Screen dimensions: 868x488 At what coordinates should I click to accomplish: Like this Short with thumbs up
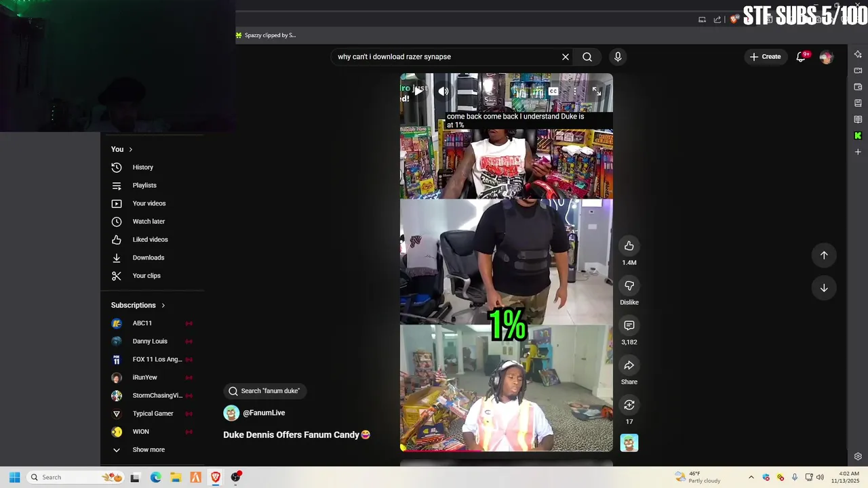[x=629, y=245]
